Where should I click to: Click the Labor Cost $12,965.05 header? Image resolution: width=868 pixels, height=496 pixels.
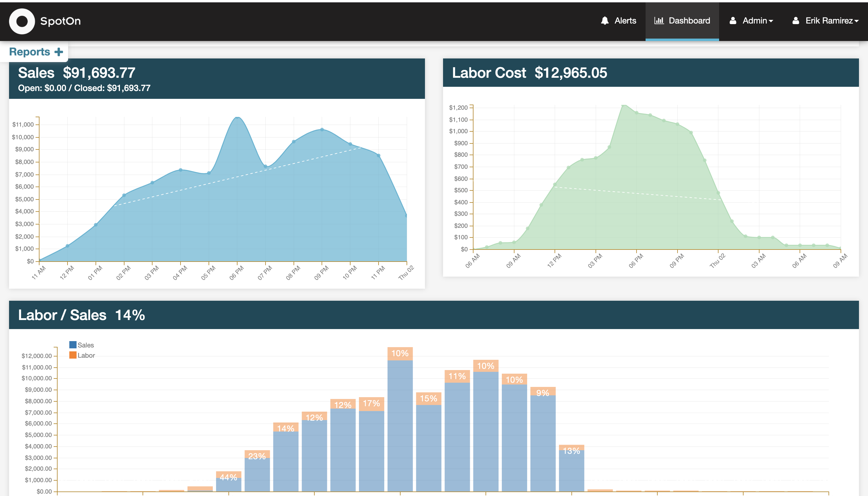(x=529, y=73)
